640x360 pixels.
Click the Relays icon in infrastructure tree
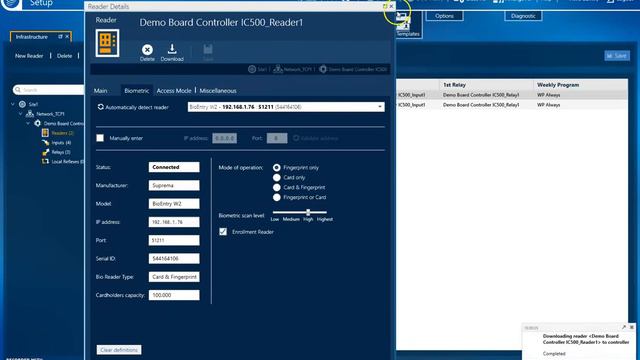pyautogui.click(x=45, y=152)
